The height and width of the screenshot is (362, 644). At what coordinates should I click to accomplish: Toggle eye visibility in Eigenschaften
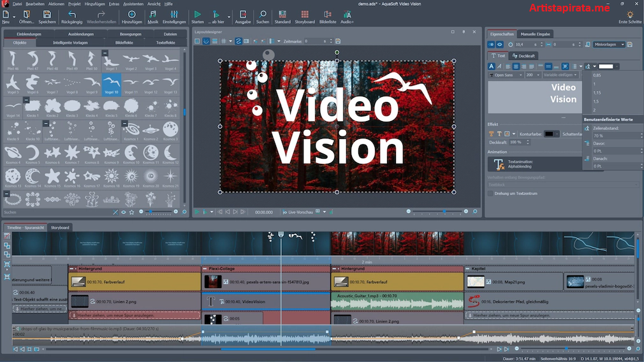click(x=499, y=45)
